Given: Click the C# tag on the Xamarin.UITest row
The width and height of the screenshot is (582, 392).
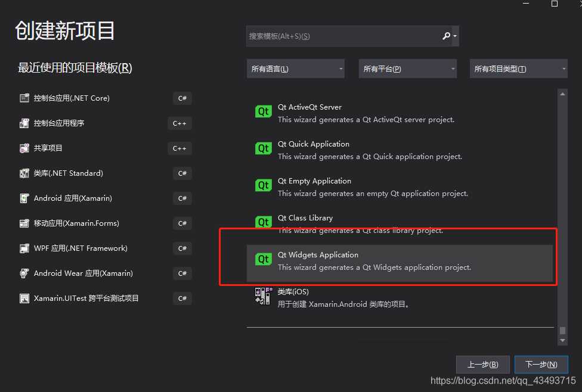Looking at the screenshot, I should [x=182, y=298].
